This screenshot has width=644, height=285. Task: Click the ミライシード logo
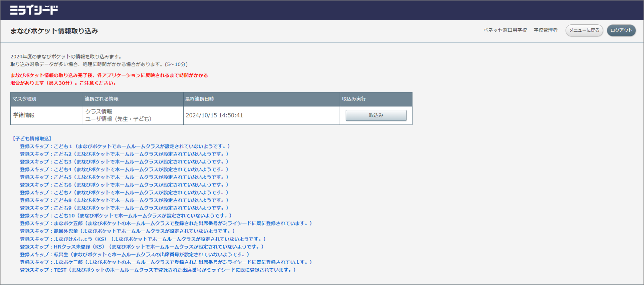pyautogui.click(x=34, y=10)
